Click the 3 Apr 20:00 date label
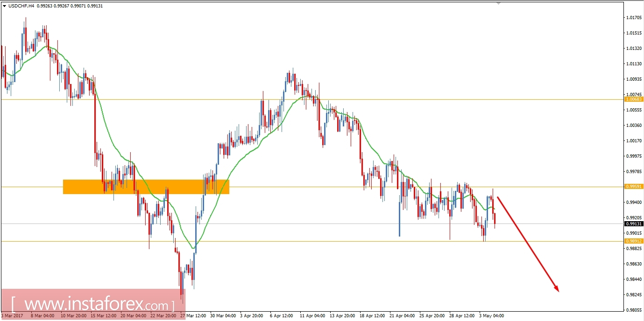This screenshot has width=644, height=321. click(252, 316)
